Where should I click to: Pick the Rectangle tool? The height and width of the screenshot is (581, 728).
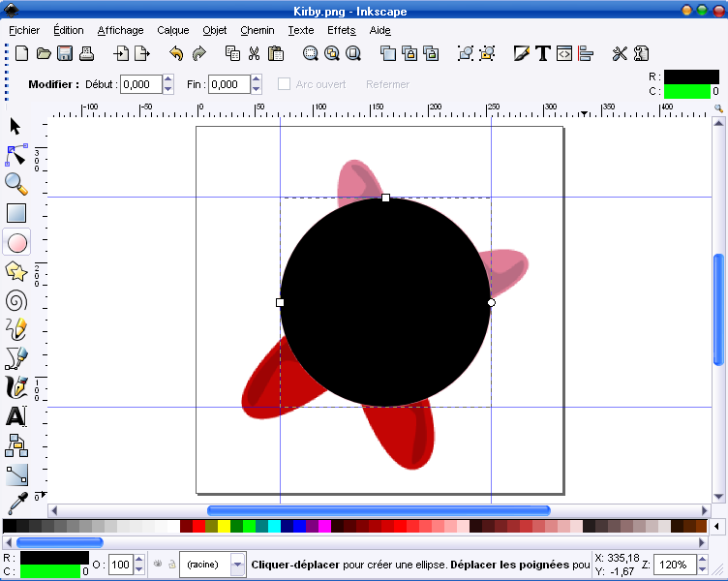[x=16, y=213]
